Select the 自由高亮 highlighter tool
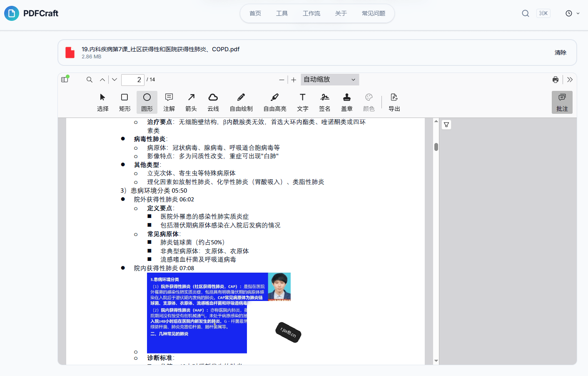588x376 pixels. (x=275, y=103)
